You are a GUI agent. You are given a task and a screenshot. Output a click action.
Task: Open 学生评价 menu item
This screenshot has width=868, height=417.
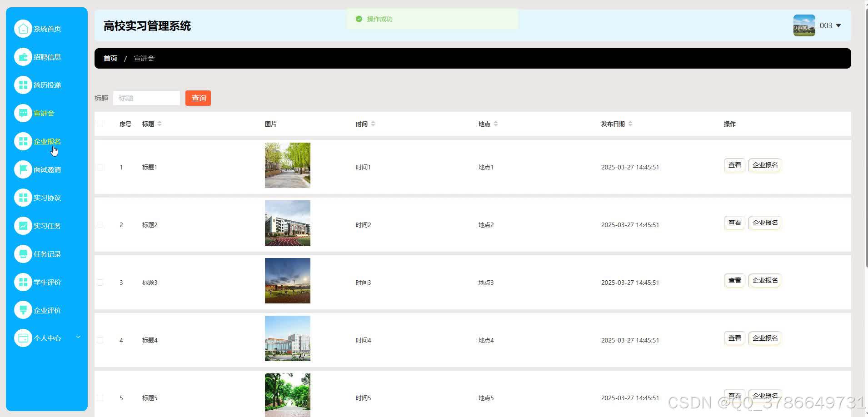point(47,282)
